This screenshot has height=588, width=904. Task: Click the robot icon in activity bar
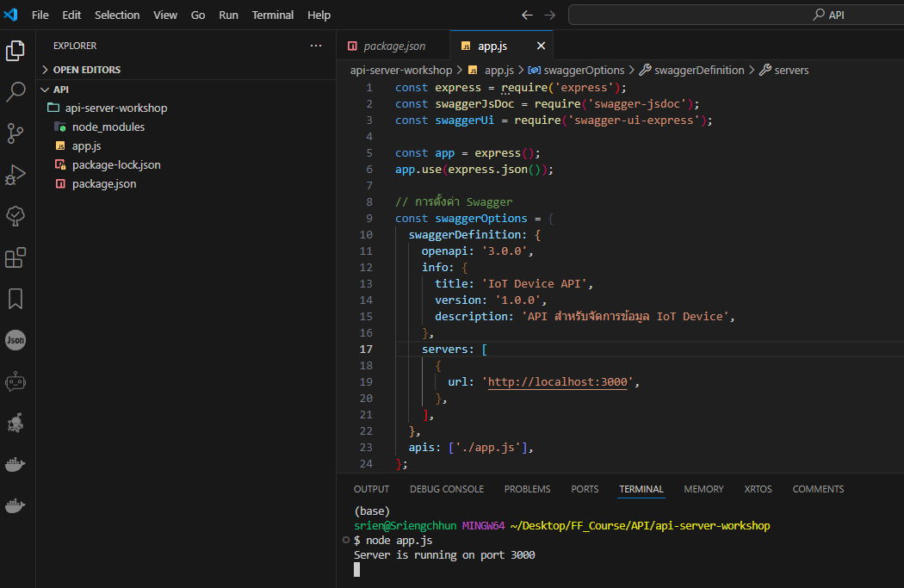click(x=15, y=381)
